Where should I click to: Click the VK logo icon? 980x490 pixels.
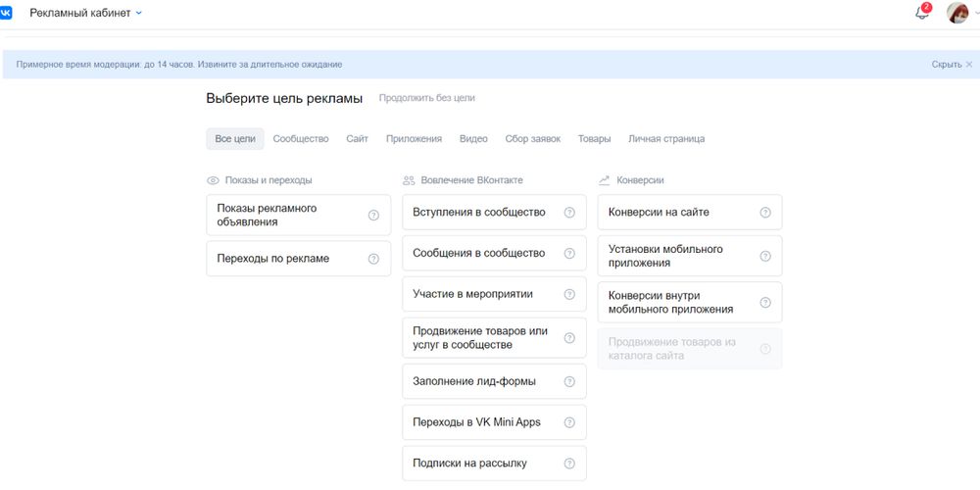click(x=5, y=13)
